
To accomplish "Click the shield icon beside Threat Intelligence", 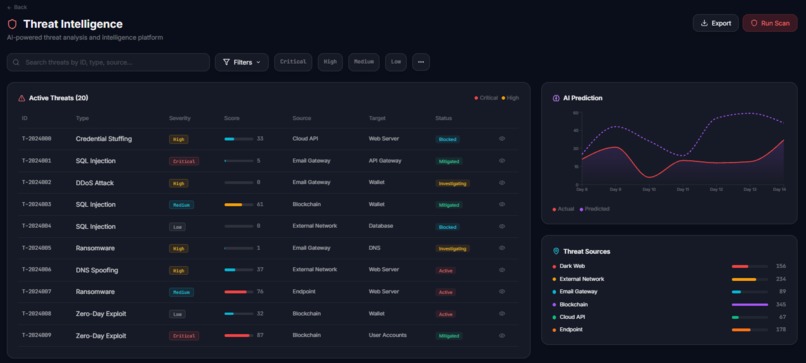I will [x=12, y=24].
